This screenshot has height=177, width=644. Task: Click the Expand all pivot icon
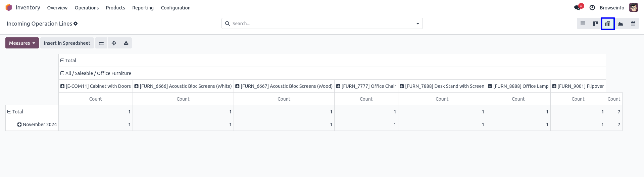pyautogui.click(x=114, y=43)
